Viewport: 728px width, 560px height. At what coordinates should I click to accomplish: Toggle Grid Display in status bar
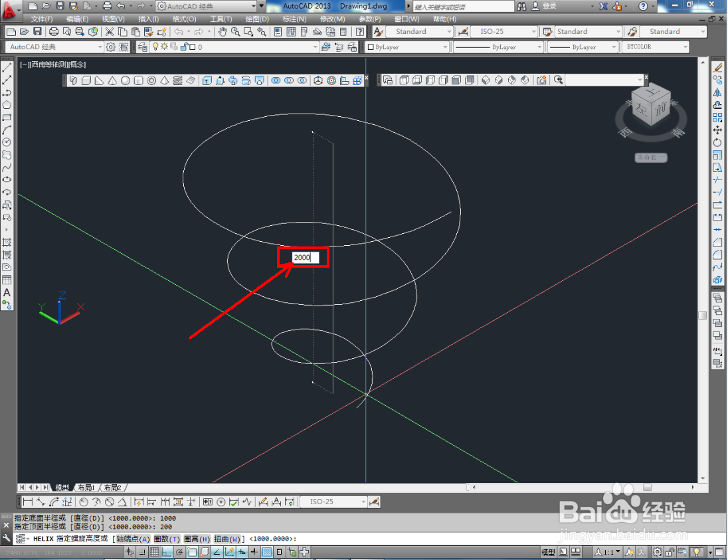click(154, 552)
